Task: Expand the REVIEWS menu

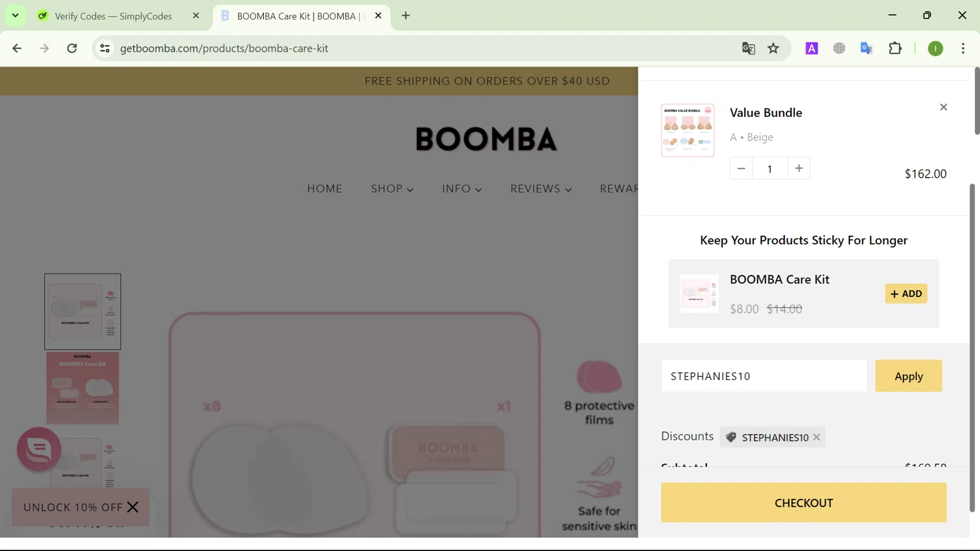Action: click(x=541, y=189)
